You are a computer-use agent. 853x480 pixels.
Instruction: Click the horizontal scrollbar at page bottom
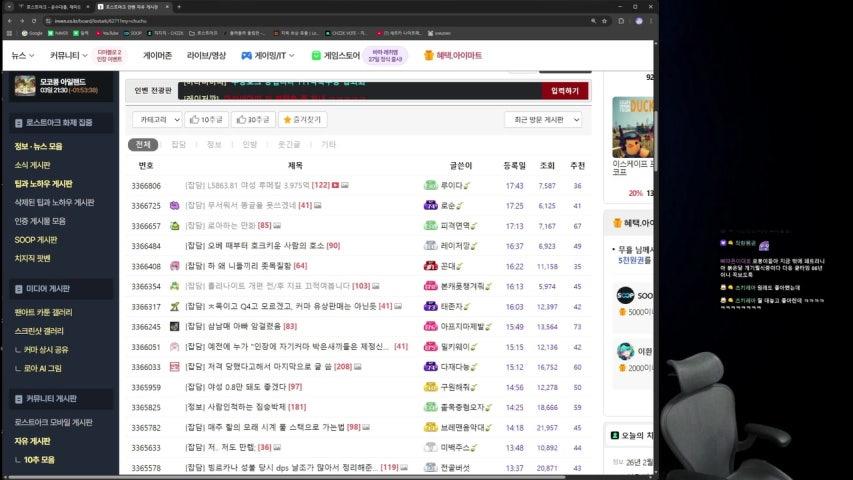point(286,477)
